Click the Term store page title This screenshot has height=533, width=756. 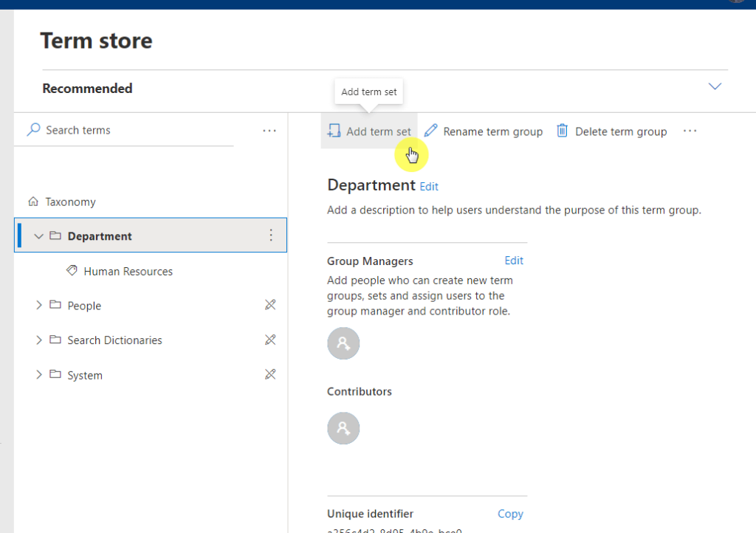coord(97,41)
